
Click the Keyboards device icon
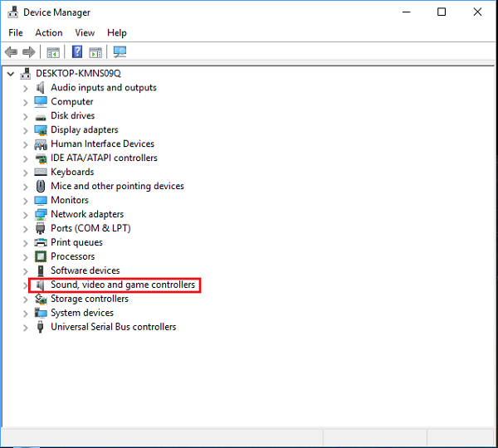[x=41, y=172]
